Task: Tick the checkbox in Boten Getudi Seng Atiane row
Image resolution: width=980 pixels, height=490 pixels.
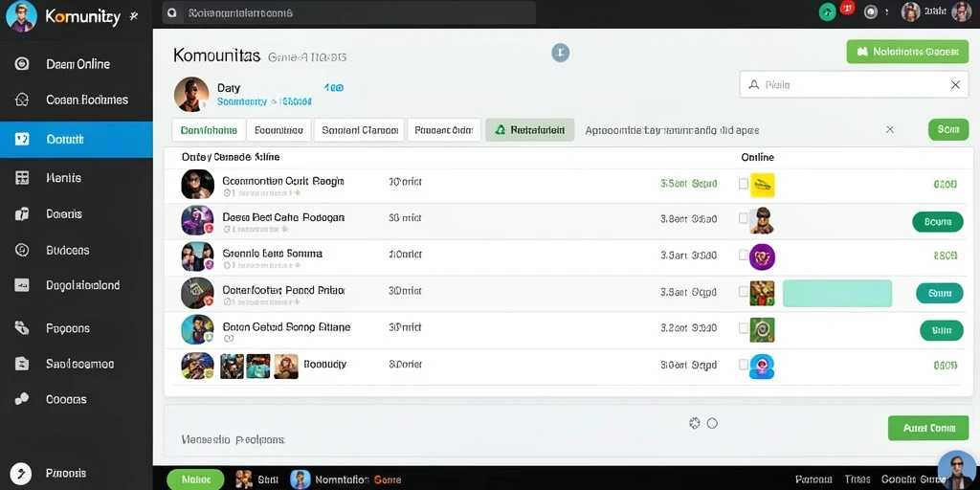Action: pyautogui.click(x=743, y=327)
